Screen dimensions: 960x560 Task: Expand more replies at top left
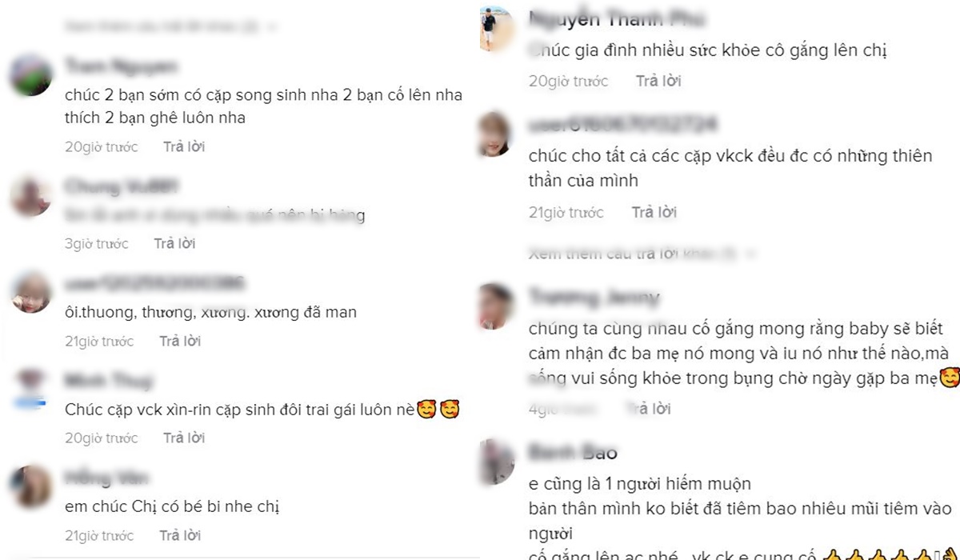(172, 26)
